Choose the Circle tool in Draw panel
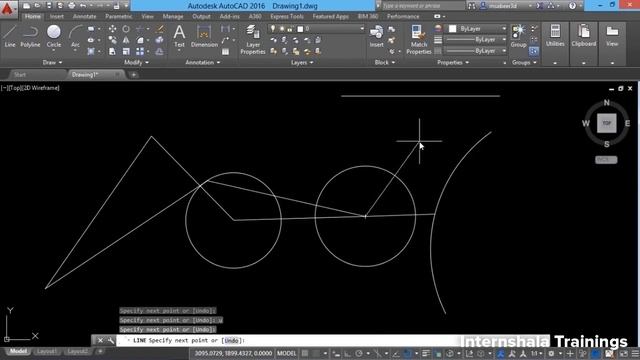 (54, 36)
